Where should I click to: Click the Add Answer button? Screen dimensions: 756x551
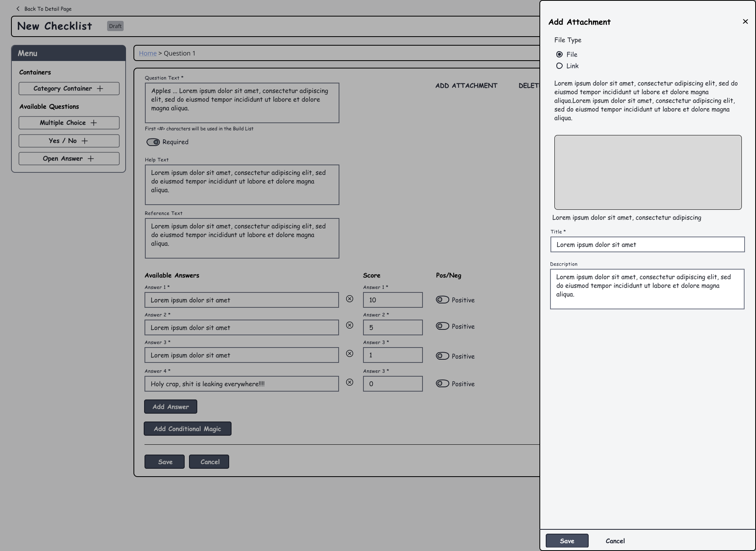tap(170, 407)
